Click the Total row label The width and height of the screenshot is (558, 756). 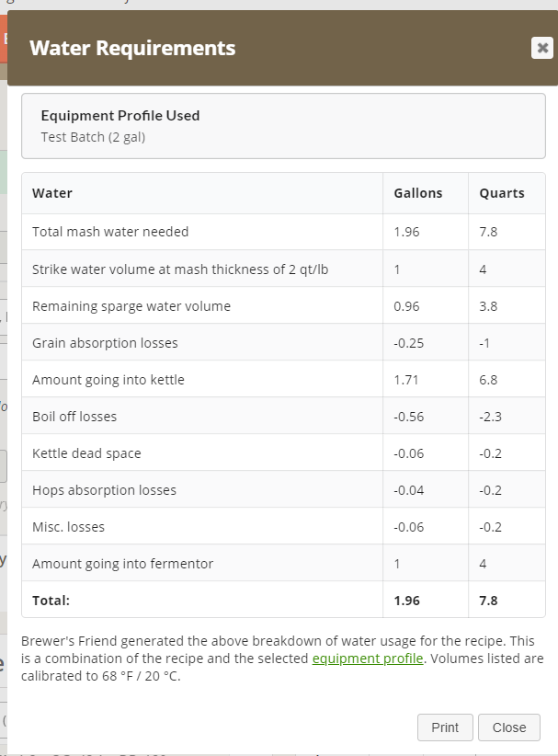51,601
